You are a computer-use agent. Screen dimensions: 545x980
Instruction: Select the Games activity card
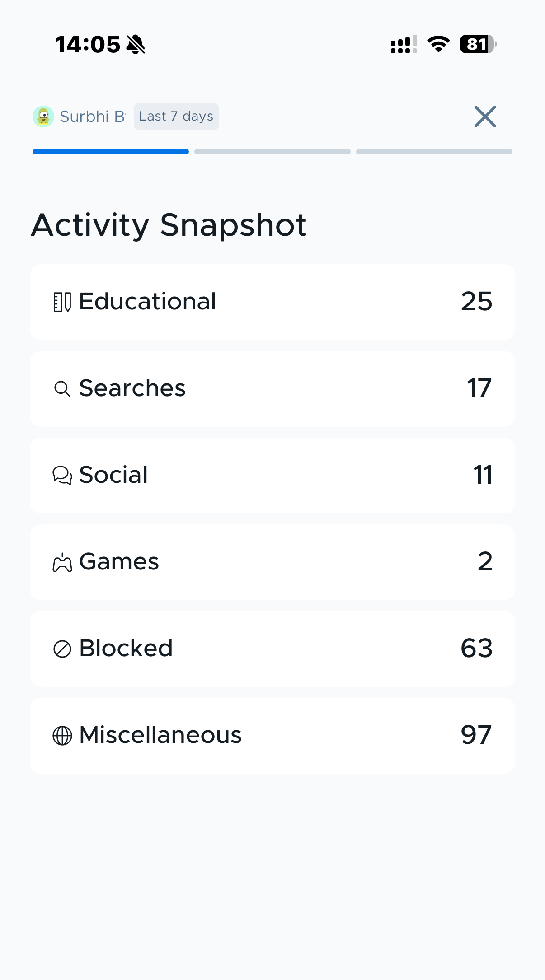(272, 562)
